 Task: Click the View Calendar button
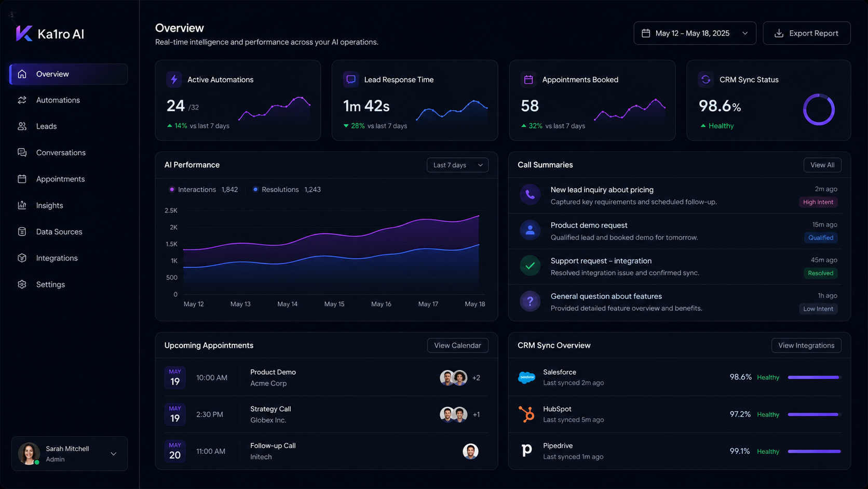(457, 346)
